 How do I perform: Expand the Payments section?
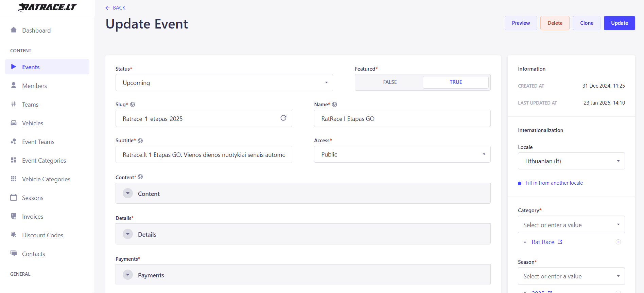point(303,275)
